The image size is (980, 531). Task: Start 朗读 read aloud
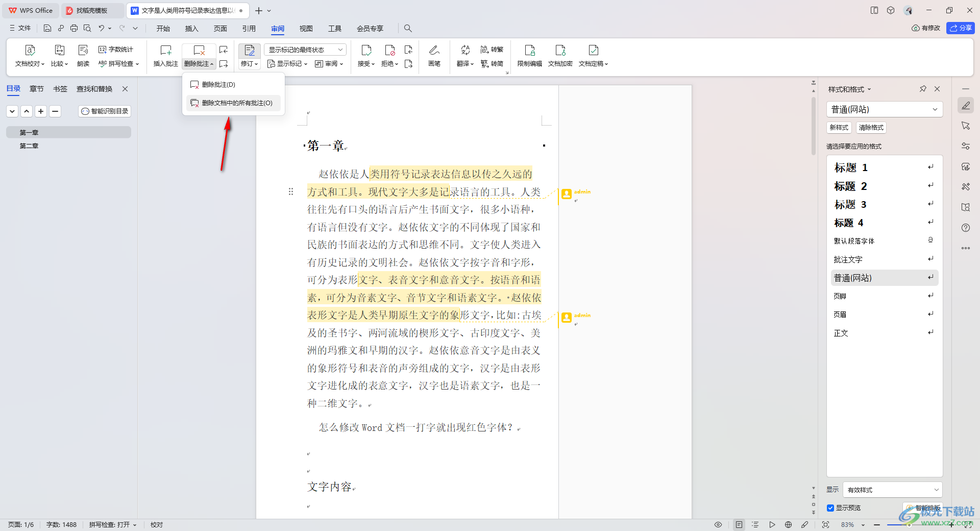pos(83,56)
